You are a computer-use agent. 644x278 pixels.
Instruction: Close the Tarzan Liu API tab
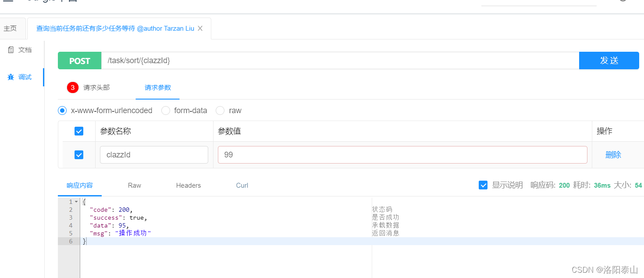(200, 29)
